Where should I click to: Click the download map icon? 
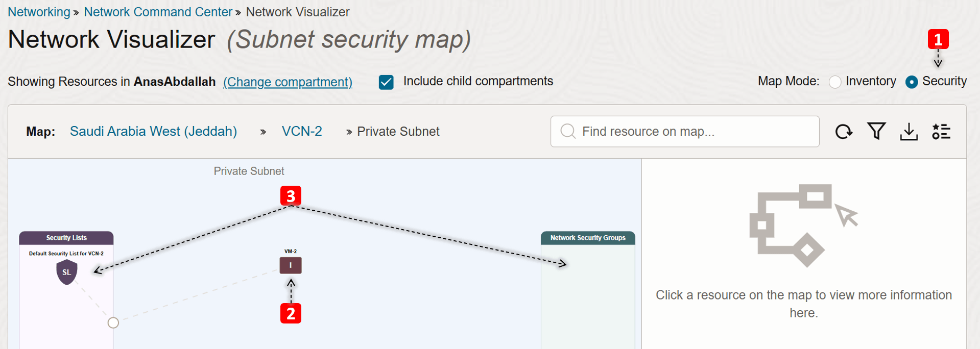(909, 132)
